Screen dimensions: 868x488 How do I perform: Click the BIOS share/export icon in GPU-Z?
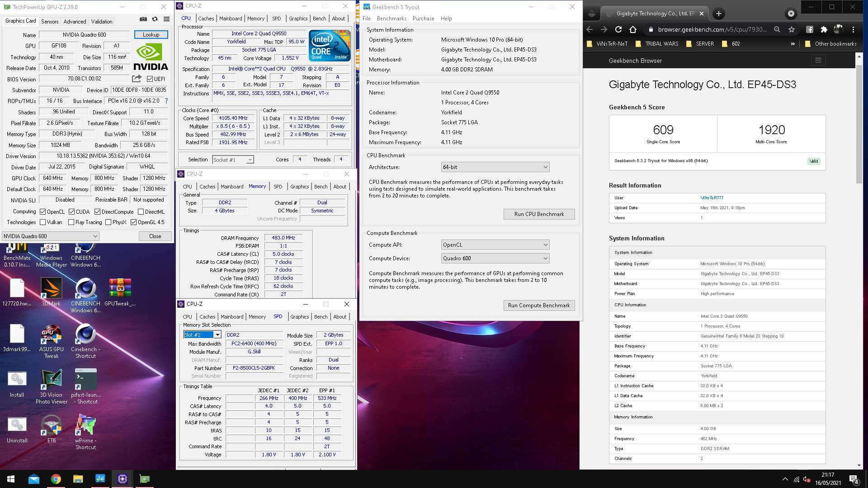click(x=137, y=79)
